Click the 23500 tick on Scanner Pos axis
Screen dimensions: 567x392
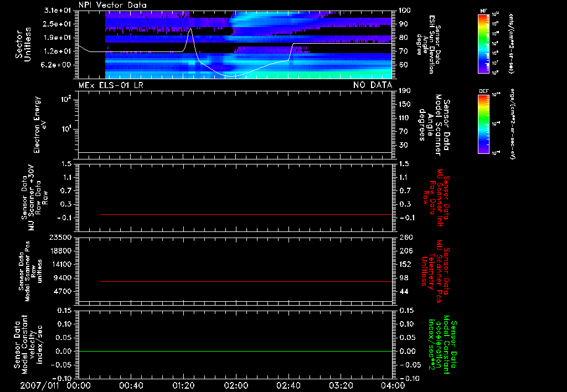click(x=60, y=237)
